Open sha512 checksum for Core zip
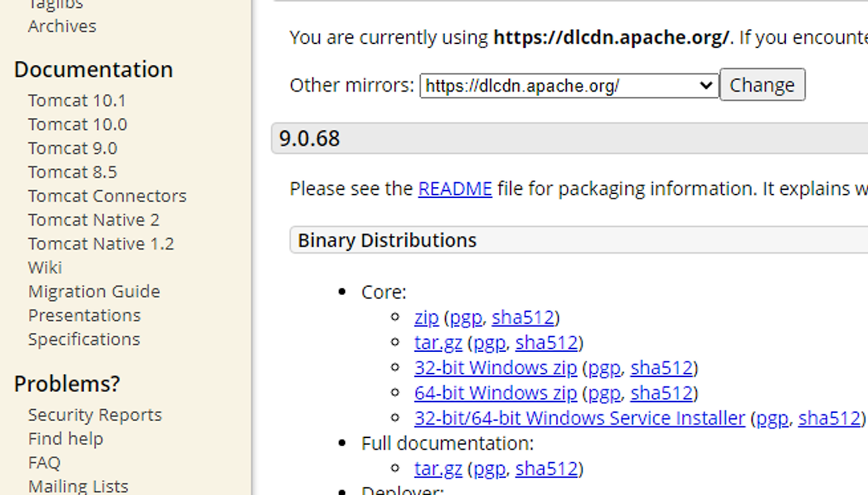Viewport: 868px width, 495px height. click(523, 317)
